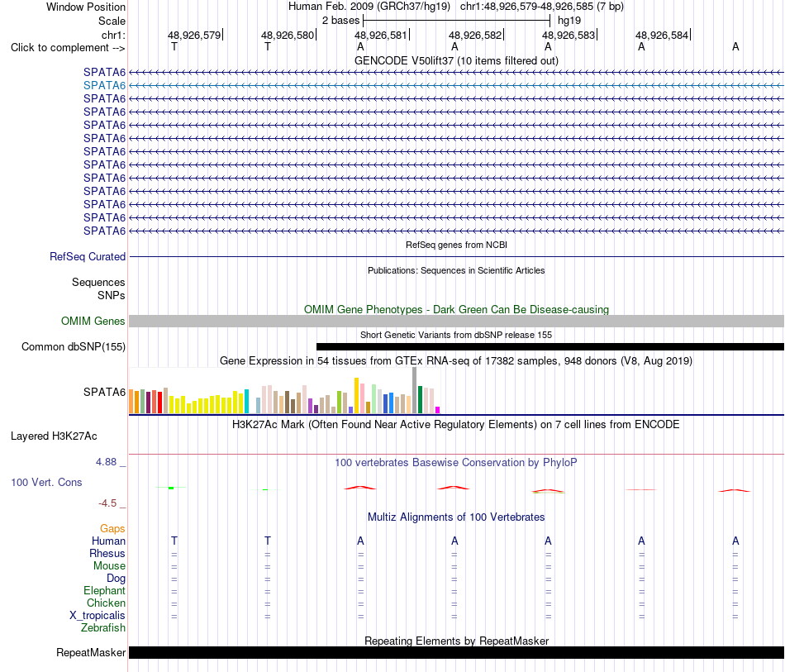Viewport: 785px width, 672px height.
Task: Click the hg19 label beside scale bar
Action: tap(569, 21)
